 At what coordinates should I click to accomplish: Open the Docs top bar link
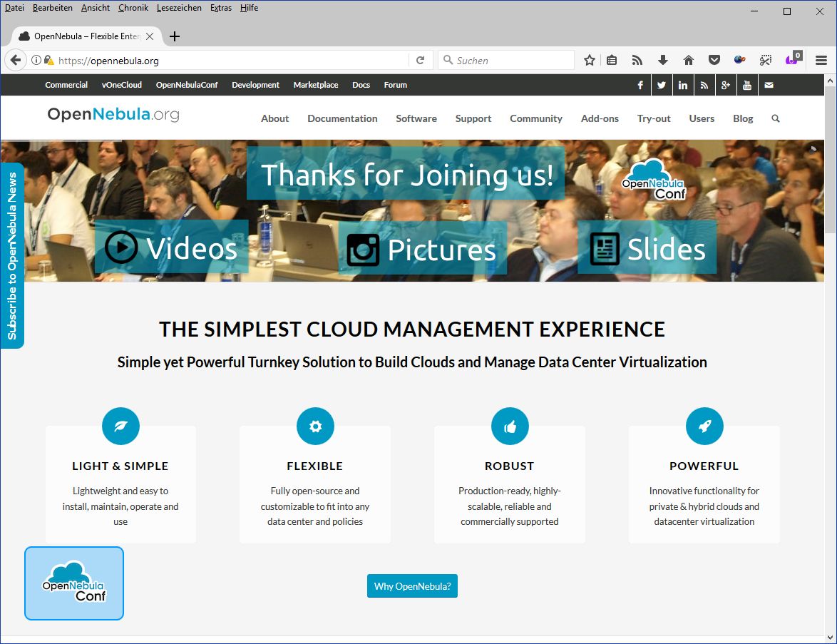click(361, 85)
